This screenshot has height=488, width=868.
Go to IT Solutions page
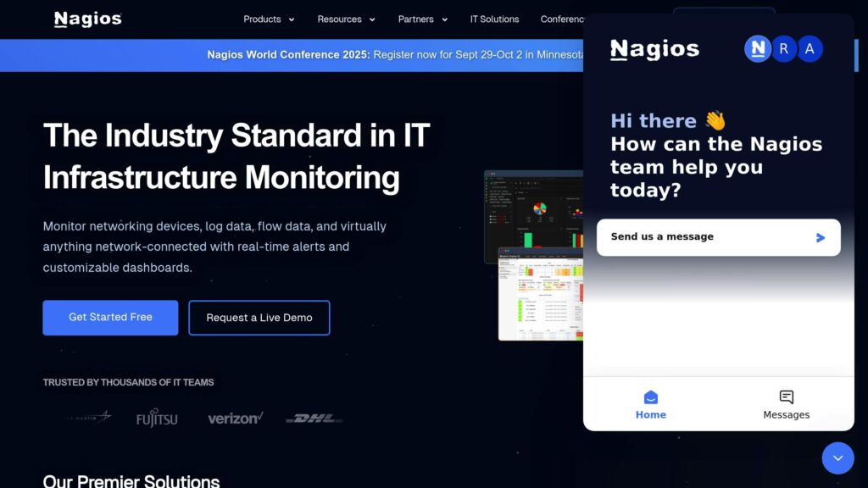[494, 19]
